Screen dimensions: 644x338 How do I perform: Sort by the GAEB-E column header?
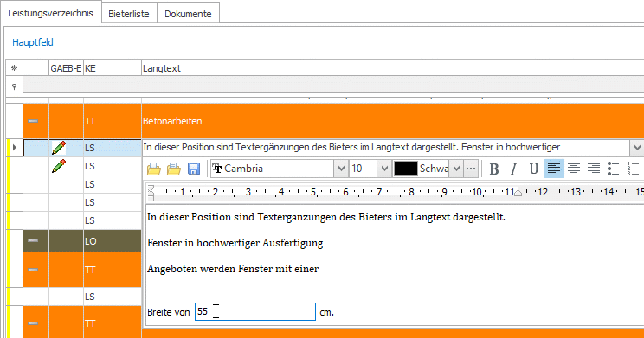[66, 68]
